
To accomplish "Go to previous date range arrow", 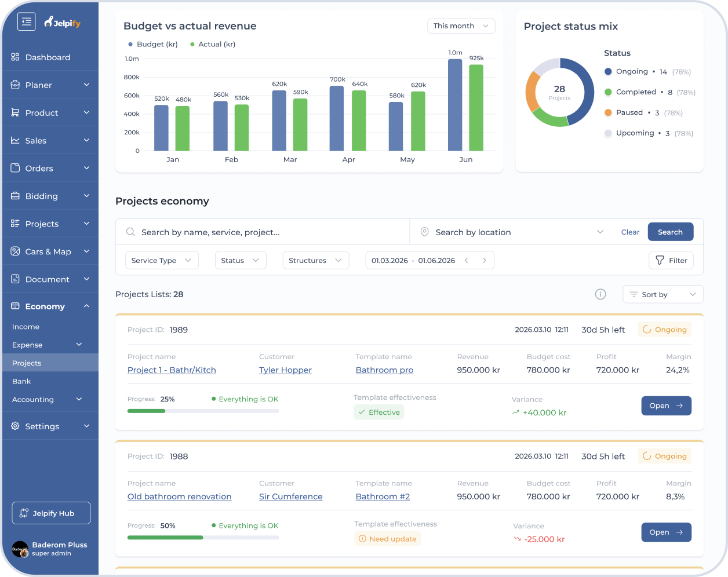I will [466, 261].
